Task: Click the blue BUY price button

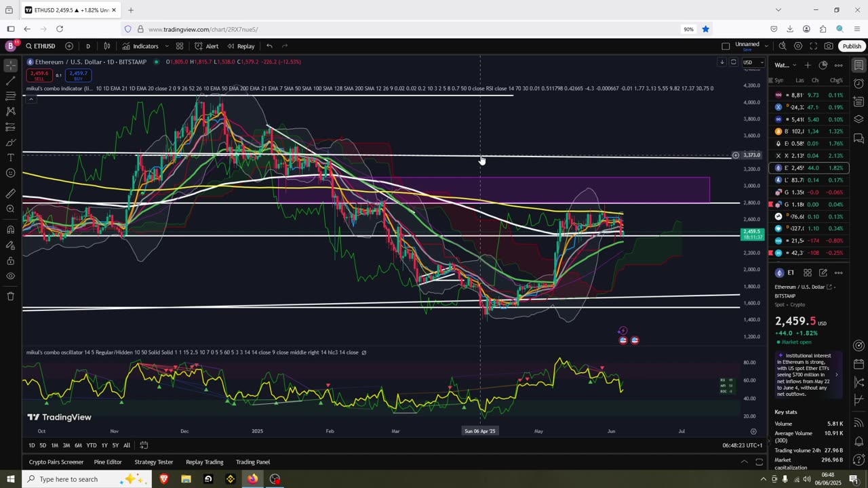Action: (78, 75)
